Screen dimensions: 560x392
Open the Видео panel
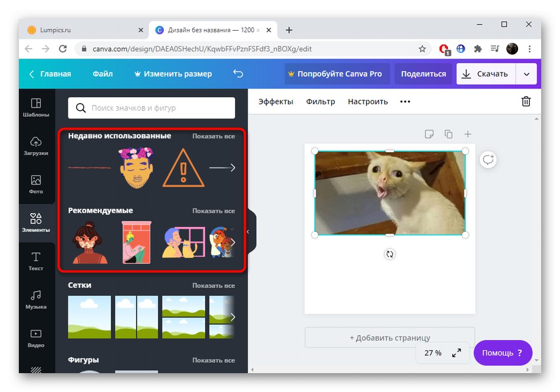[37, 339]
